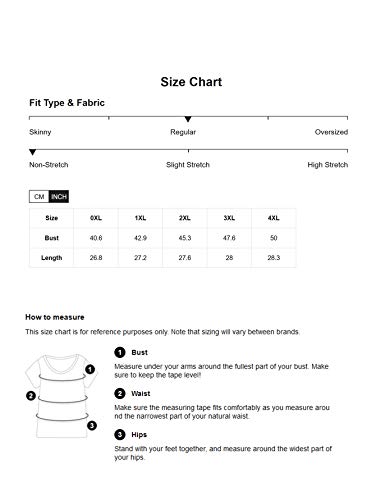Click the Regular fit type marker triangle
Screen dimensions: 376x500
pos(188,119)
